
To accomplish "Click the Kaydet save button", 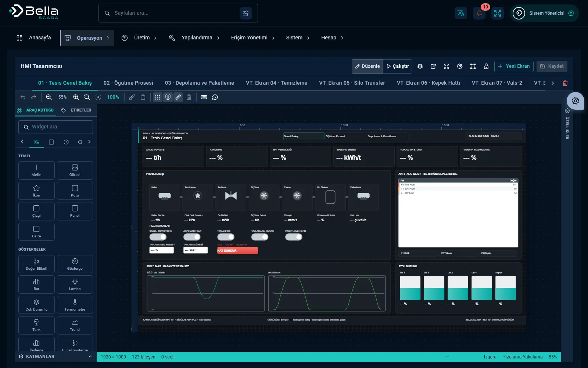I will (552, 66).
